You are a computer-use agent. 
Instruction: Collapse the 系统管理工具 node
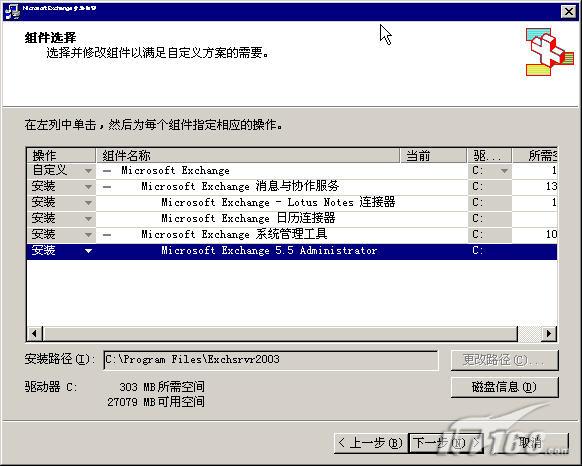point(107,235)
